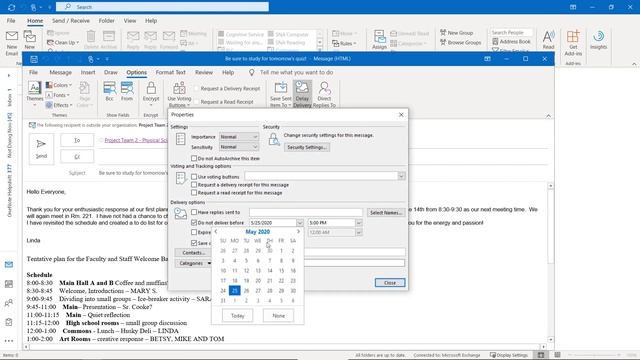This screenshot has height=360, width=640.
Task: Open the Sensitivity dropdown
Action: pyautogui.click(x=239, y=147)
